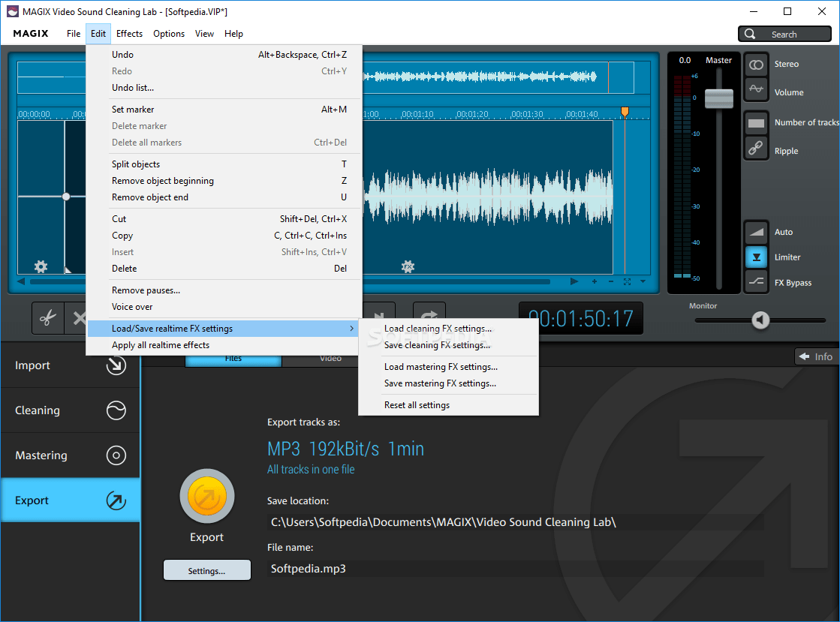Enable FX Bypass

point(756,282)
